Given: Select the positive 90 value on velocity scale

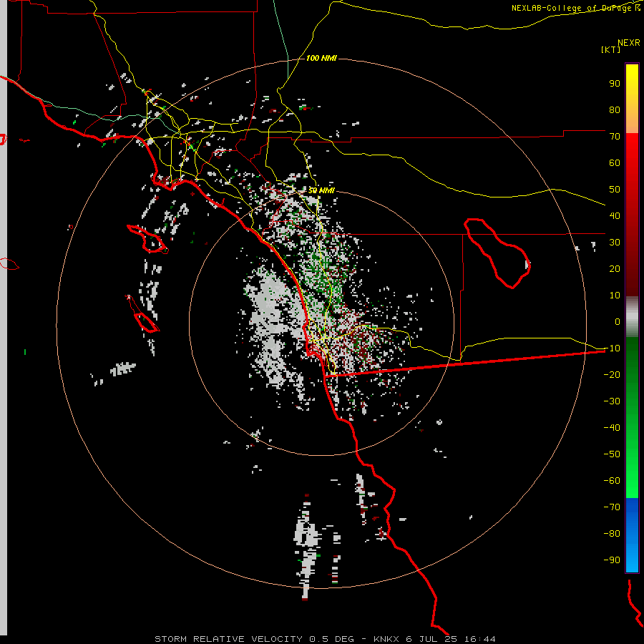Looking at the screenshot, I should tap(615, 84).
